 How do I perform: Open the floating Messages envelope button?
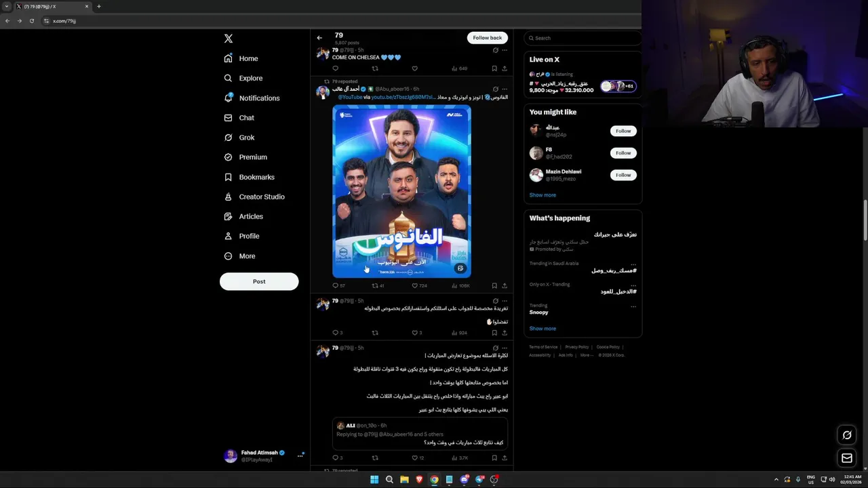(847, 458)
